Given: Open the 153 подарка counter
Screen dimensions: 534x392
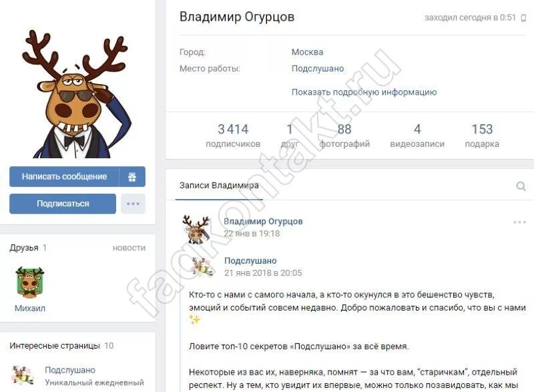Looking at the screenshot, I should 482,135.
